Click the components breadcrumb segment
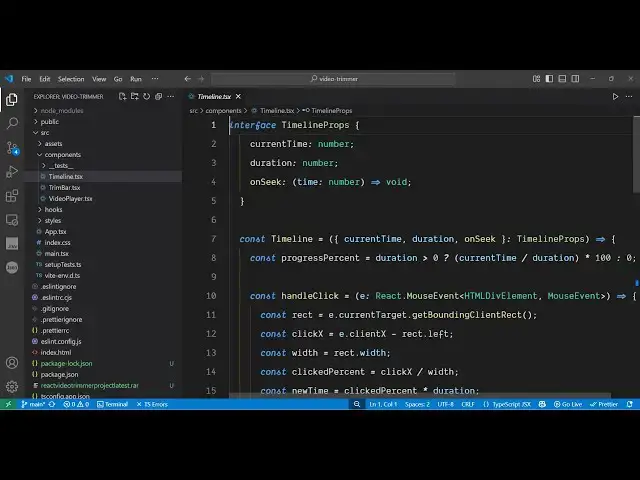The height and width of the screenshot is (480, 640). [x=223, y=111]
